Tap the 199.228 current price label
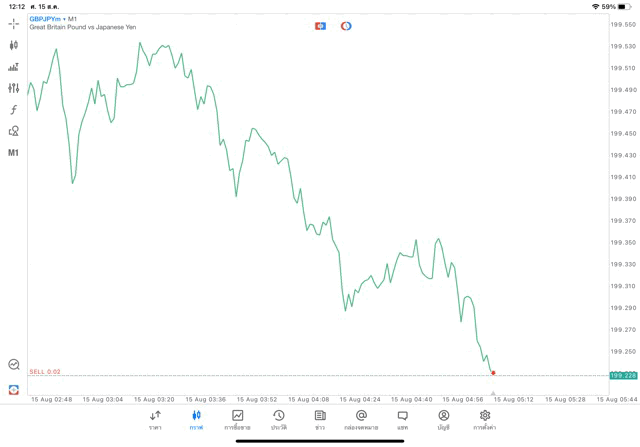Image resolution: width=640 pixels, height=447 pixels. (x=623, y=375)
